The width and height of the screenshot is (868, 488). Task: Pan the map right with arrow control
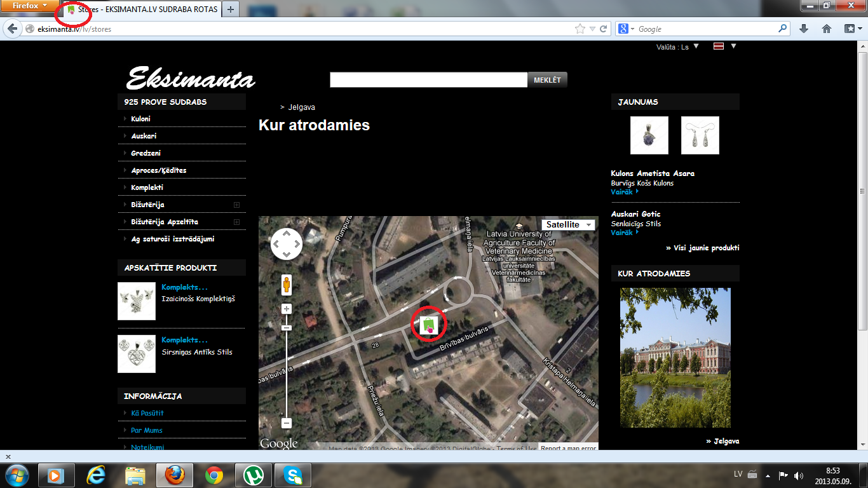[x=296, y=245]
